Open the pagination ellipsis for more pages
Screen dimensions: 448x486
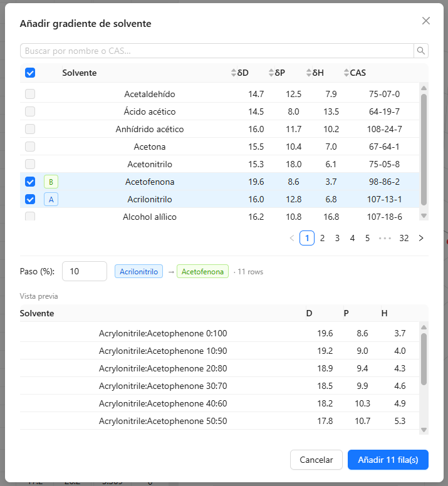[x=385, y=238]
